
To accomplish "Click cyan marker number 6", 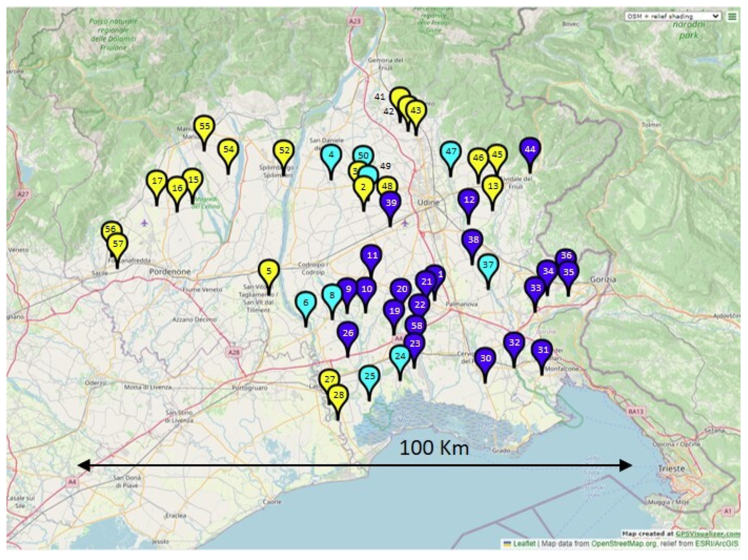I will pyautogui.click(x=306, y=302).
